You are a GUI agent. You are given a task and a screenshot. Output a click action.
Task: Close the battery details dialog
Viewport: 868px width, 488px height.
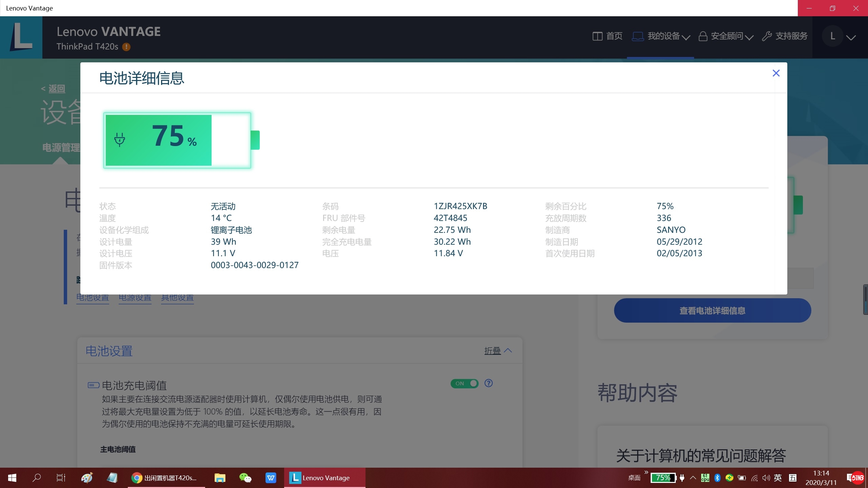click(776, 73)
